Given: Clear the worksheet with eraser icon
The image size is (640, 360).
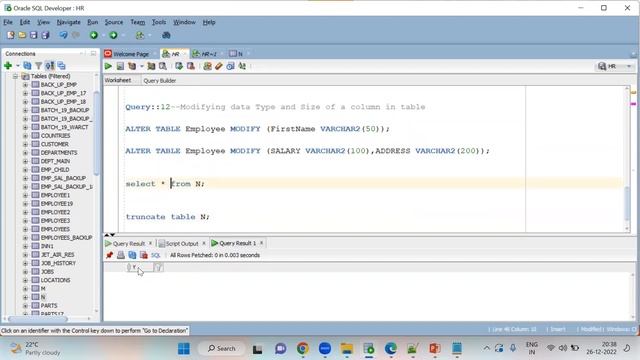Looking at the screenshot, I should [x=219, y=66].
